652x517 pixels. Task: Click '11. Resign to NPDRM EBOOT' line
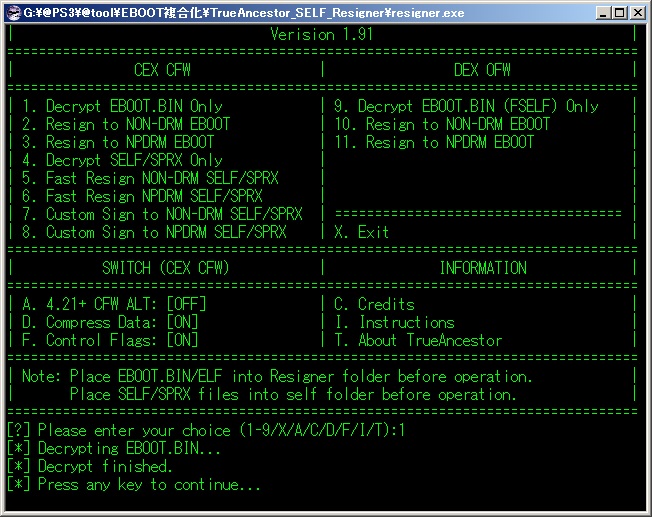(434, 142)
